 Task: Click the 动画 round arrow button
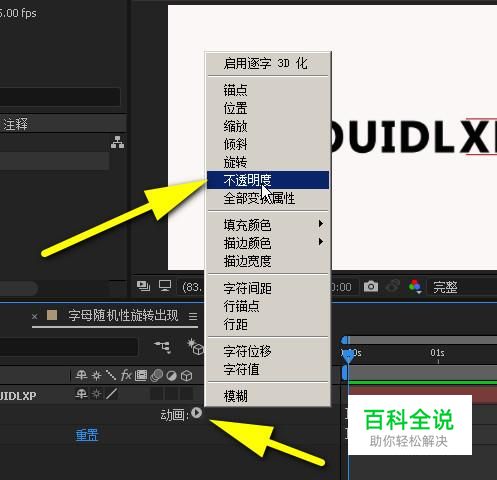(197, 413)
